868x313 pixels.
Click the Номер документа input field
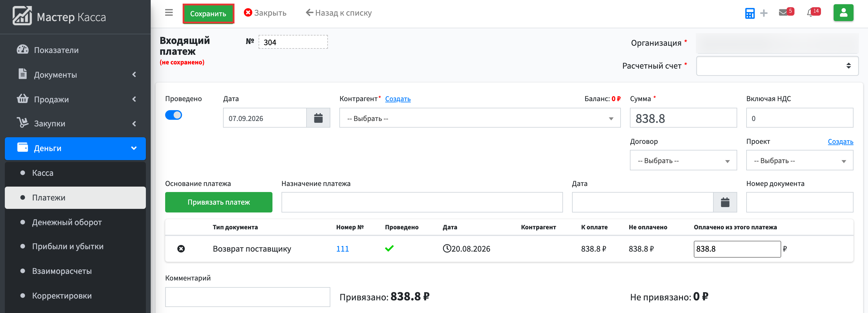(799, 202)
